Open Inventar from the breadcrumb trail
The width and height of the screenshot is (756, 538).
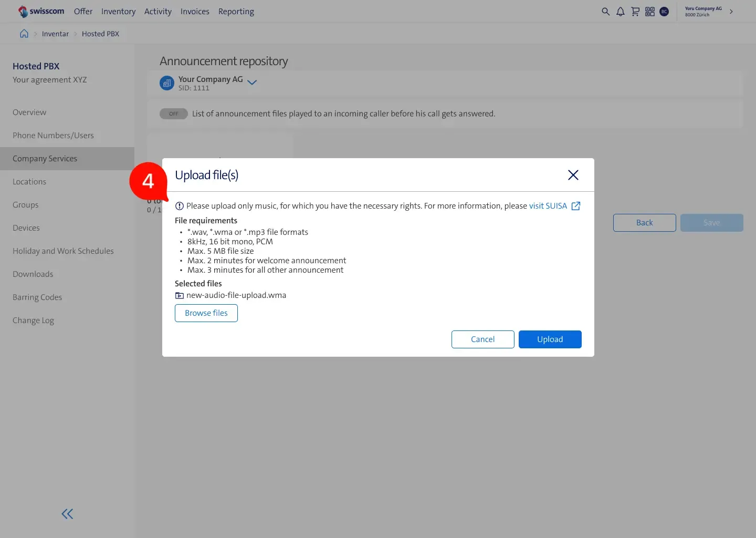tap(55, 33)
